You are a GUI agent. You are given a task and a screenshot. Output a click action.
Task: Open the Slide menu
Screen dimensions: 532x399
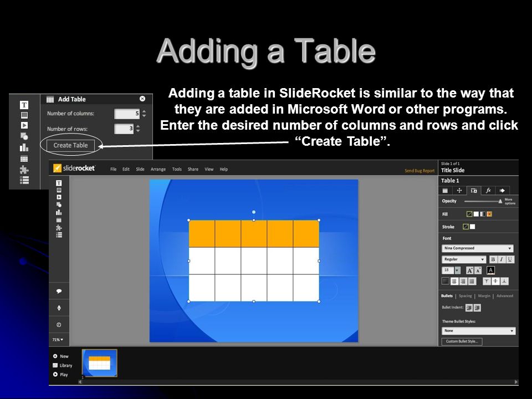140,170
